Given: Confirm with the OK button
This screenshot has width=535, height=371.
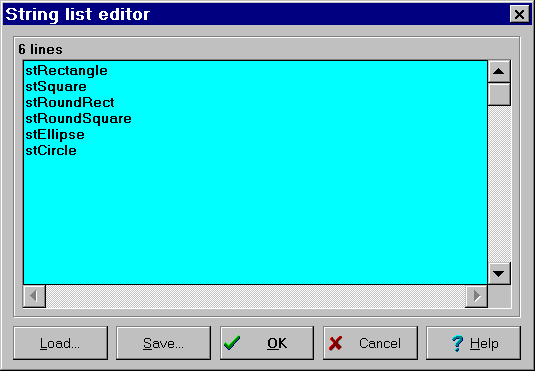Looking at the screenshot, I should tap(267, 343).
